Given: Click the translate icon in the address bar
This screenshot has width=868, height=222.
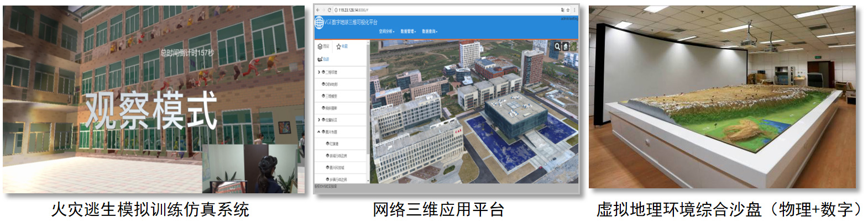Looking at the screenshot, I should click(563, 10).
